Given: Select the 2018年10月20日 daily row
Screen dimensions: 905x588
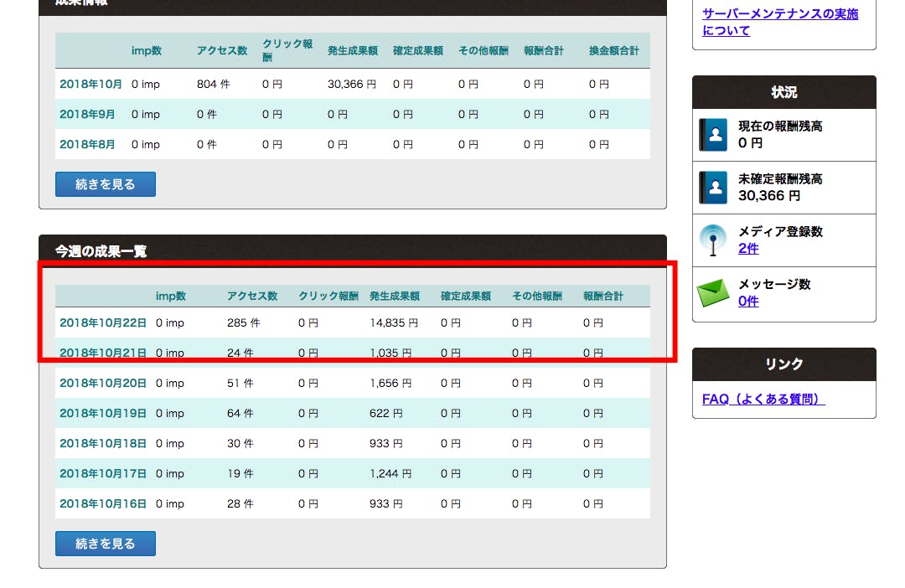Looking at the screenshot, I should pyautogui.click(x=102, y=384).
